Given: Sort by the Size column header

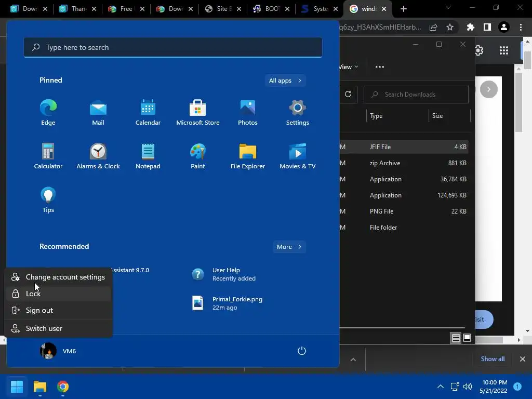Looking at the screenshot, I should point(449,116).
